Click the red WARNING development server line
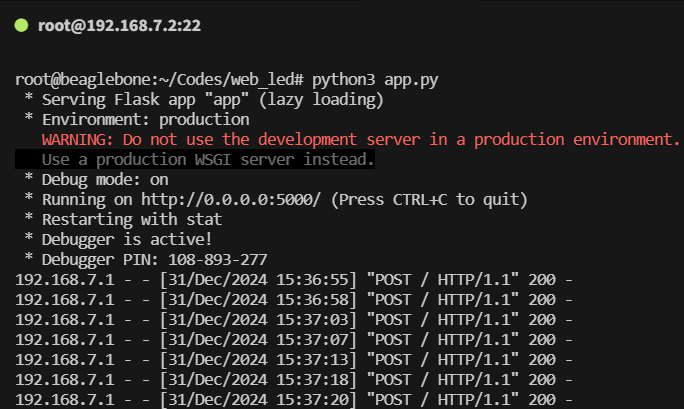Image resolution: width=684 pixels, height=409 pixels. (x=361, y=140)
